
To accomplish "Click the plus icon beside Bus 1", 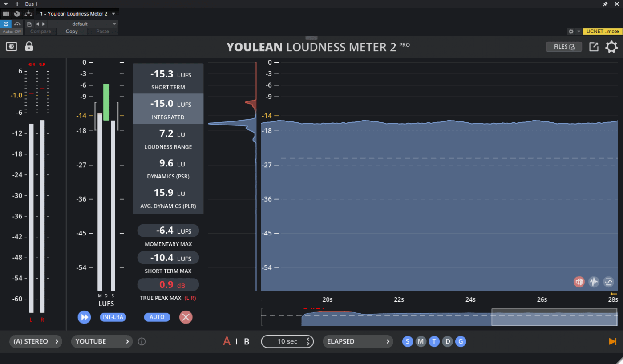I will click(x=17, y=4).
